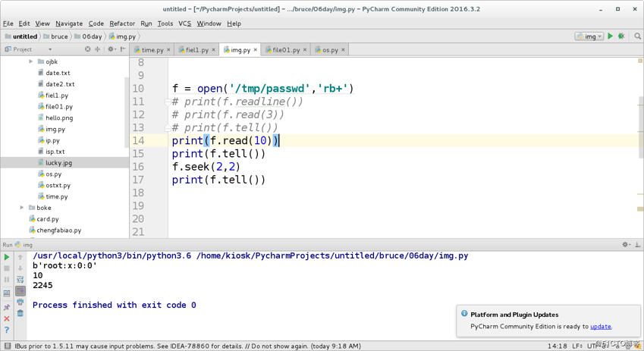Run img with the green toolbar arrow

coord(611,36)
